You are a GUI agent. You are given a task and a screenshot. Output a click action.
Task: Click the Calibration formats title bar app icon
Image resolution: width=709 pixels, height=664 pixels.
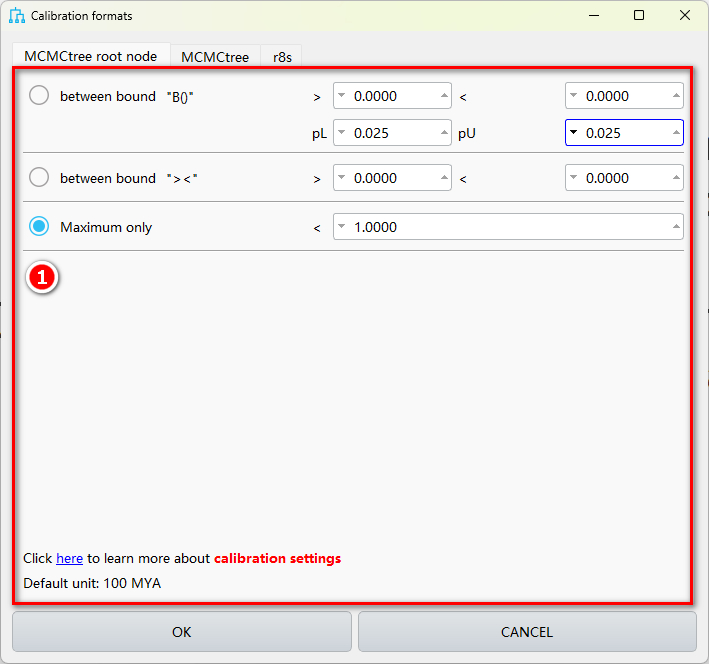(x=17, y=16)
